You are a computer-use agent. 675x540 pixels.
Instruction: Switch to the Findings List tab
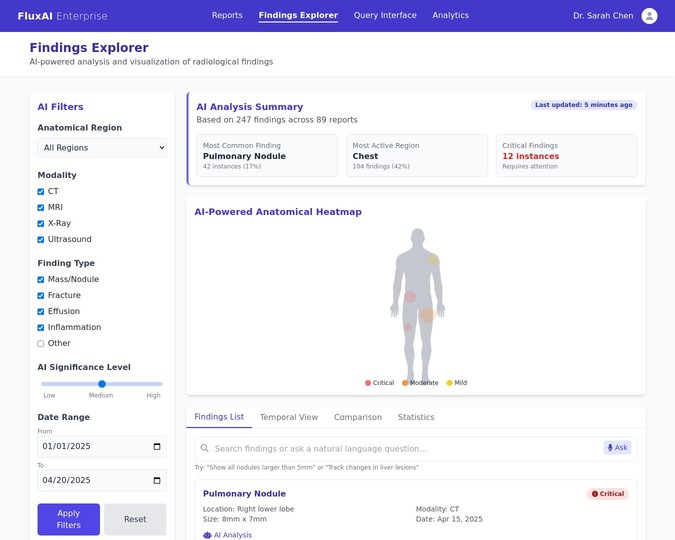tap(219, 417)
